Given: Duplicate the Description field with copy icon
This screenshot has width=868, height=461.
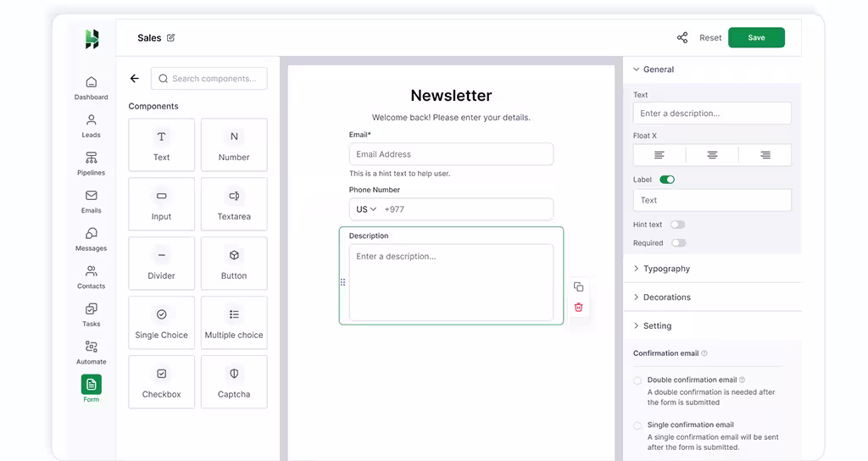Looking at the screenshot, I should [578, 286].
